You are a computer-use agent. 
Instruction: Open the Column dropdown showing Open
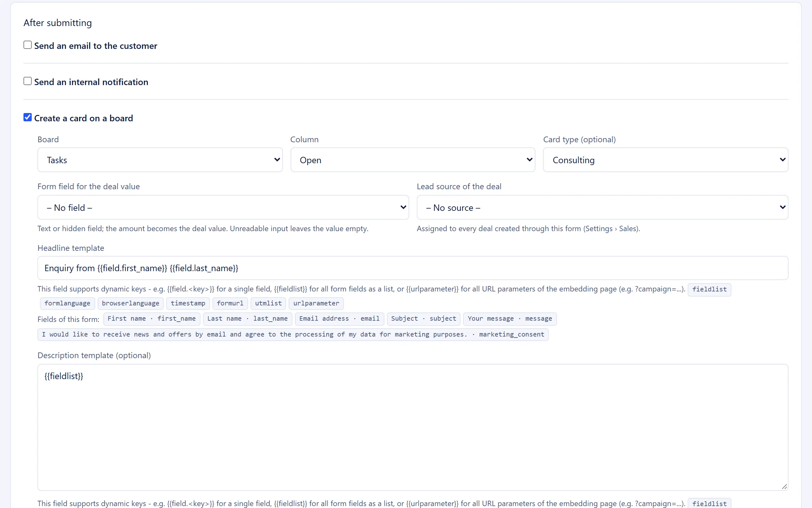413,160
